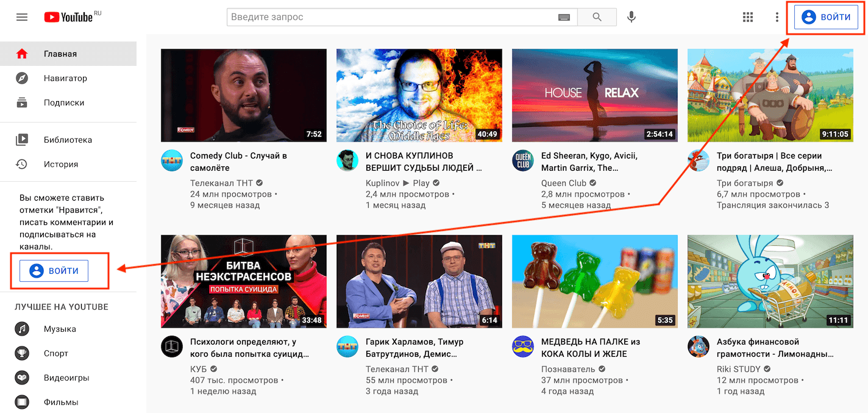The image size is (868, 413).
Task: Open gummy bear lollipop thumbnail 5:35
Action: (595, 281)
